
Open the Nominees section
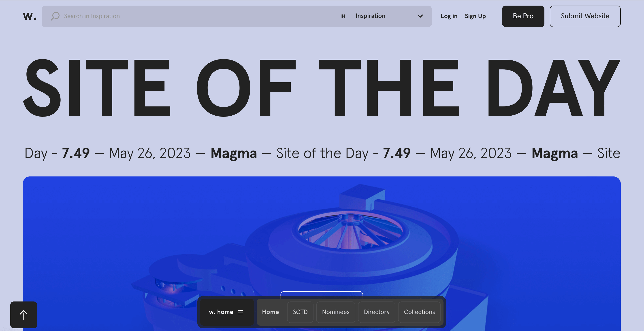coord(335,312)
